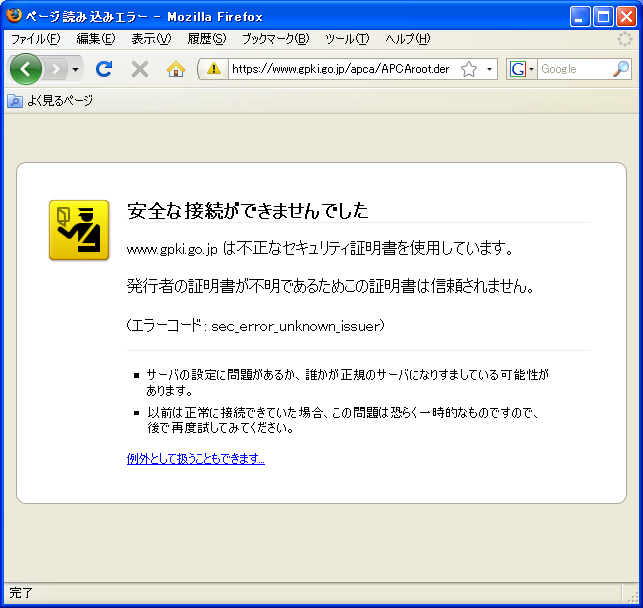
Task: Stop loading with the X Stop icon
Action: [x=140, y=69]
